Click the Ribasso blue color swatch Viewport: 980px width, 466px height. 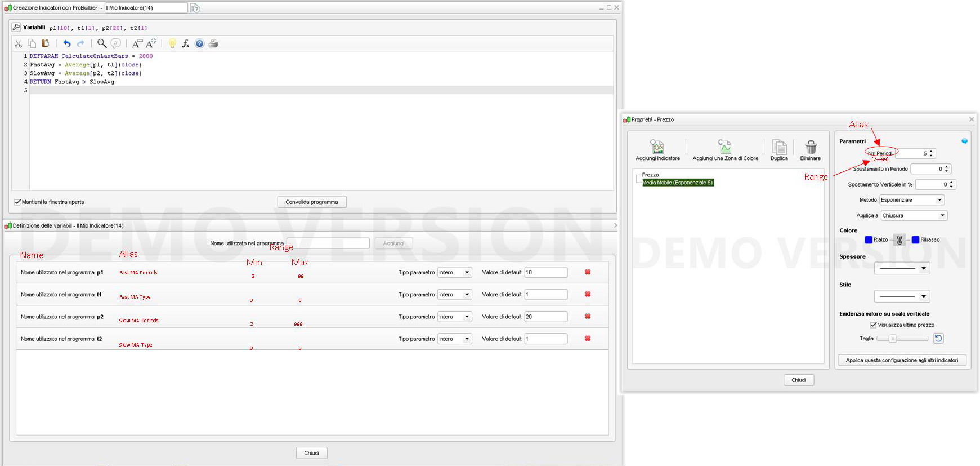(915, 239)
